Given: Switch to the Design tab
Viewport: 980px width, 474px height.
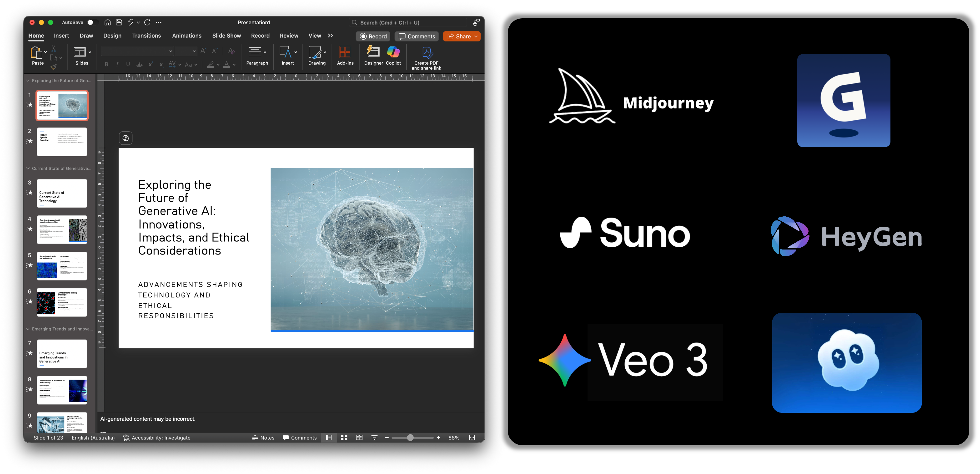Looking at the screenshot, I should coord(112,36).
